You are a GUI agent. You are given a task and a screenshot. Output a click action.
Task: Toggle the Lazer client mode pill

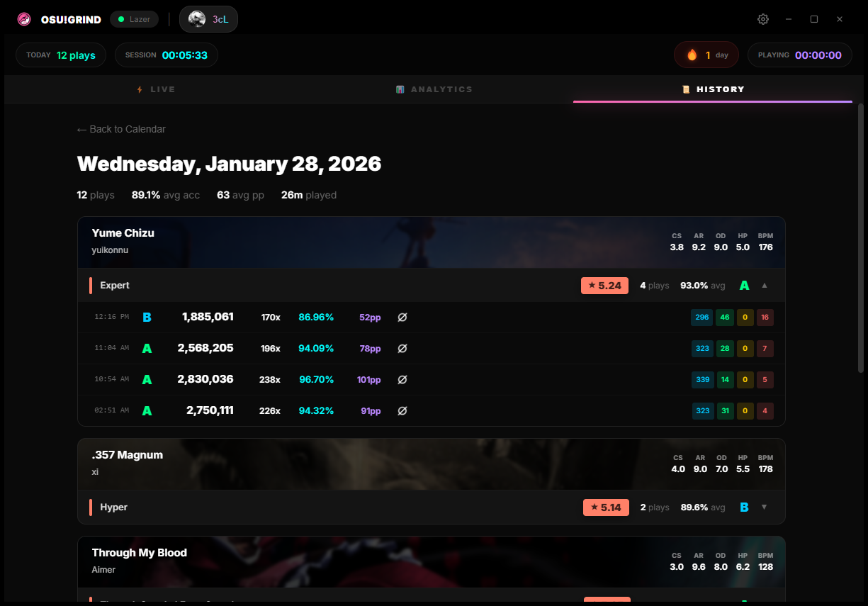pyautogui.click(x=134, y=19)
